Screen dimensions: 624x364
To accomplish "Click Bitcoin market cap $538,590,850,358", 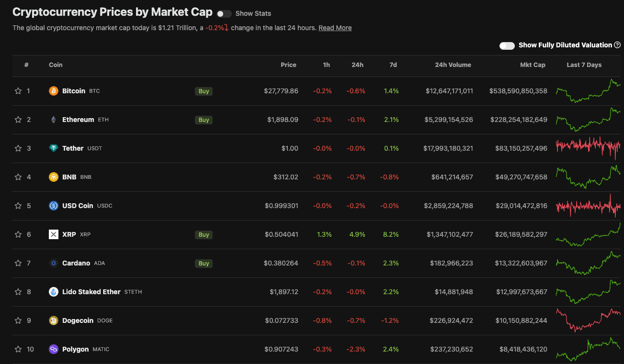I will tap(518, 91).
